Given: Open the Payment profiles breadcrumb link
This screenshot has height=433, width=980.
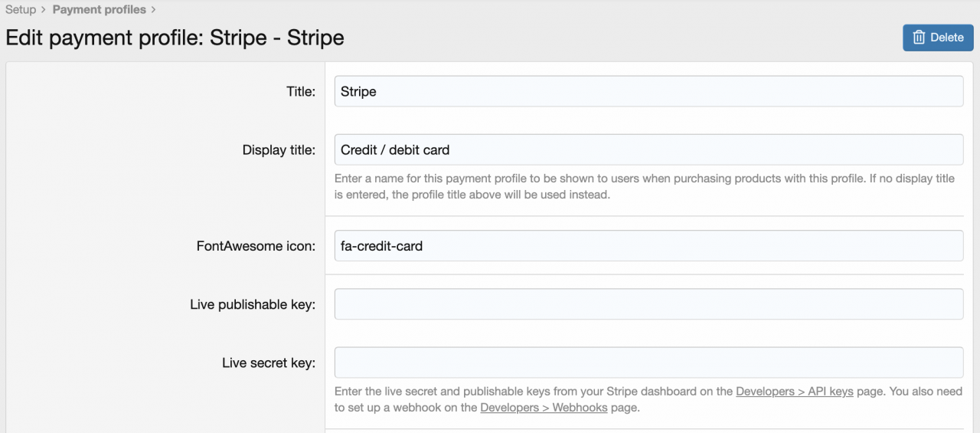Looking at the screenshot, I should [99, 10].
